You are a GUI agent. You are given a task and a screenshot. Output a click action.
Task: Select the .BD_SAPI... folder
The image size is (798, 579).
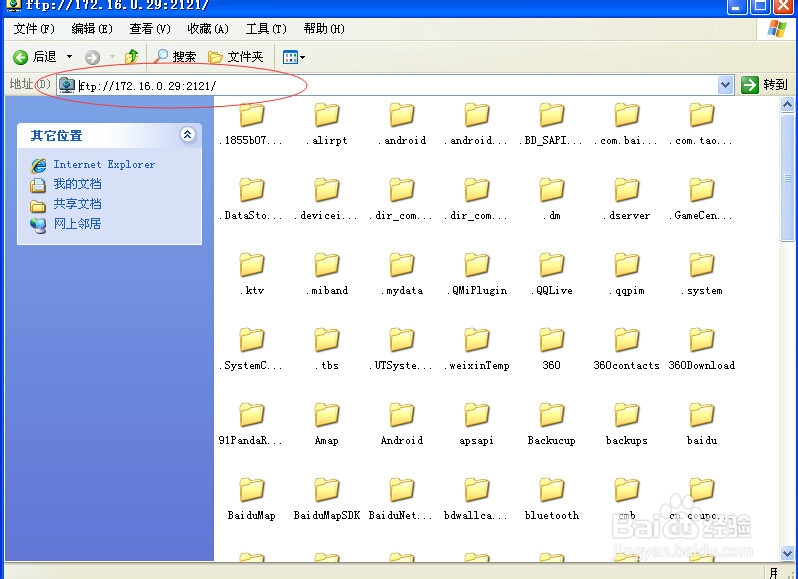[551, 125]
